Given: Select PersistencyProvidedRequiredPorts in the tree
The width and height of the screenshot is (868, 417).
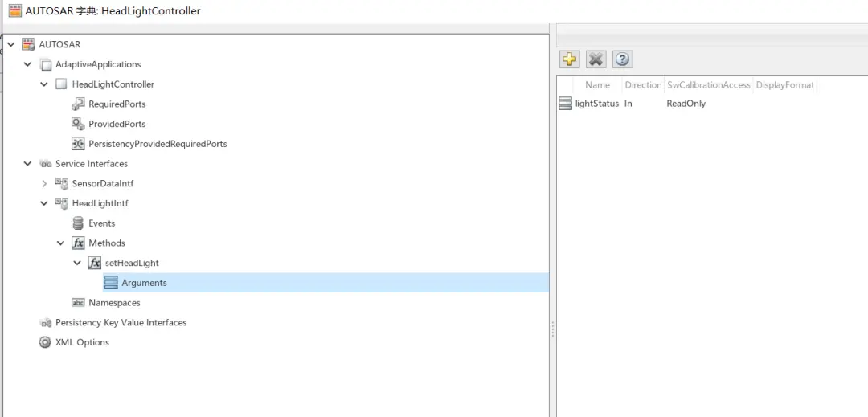Looking at the screenshot, I should click(x=158, y=144).
